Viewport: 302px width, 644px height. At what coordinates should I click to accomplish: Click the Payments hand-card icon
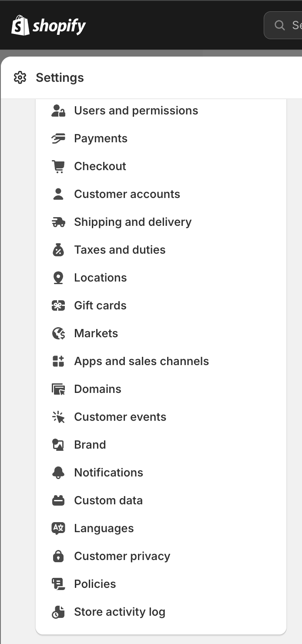coord(58,138)
